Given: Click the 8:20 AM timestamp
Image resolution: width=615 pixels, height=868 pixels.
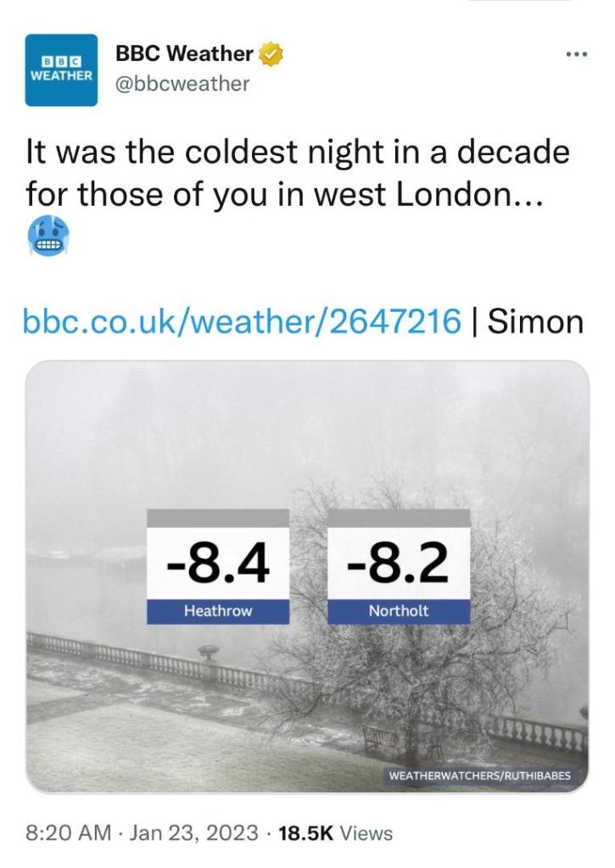Looking at the screenshot, I should tap(68, 833).
